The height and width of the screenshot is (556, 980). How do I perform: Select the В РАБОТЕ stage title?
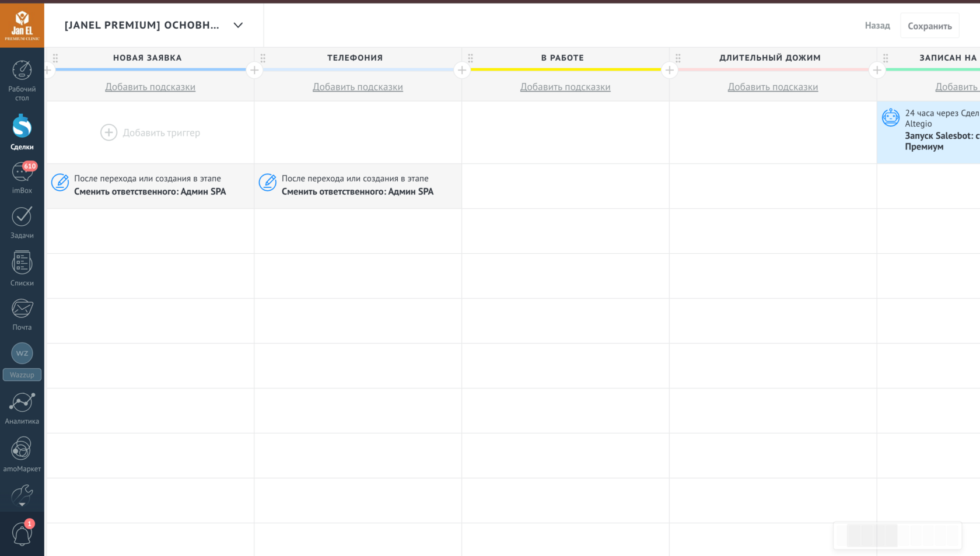pyautogui.click(x=562, y=58)
